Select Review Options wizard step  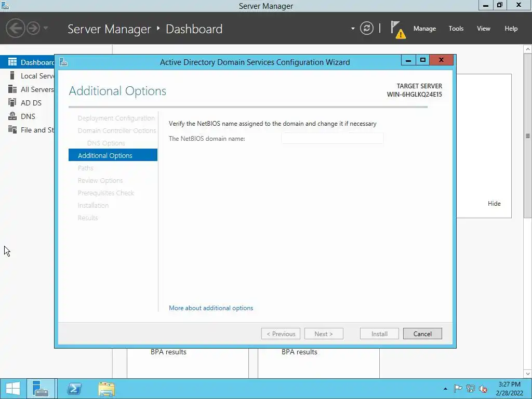tap(100, 180)
